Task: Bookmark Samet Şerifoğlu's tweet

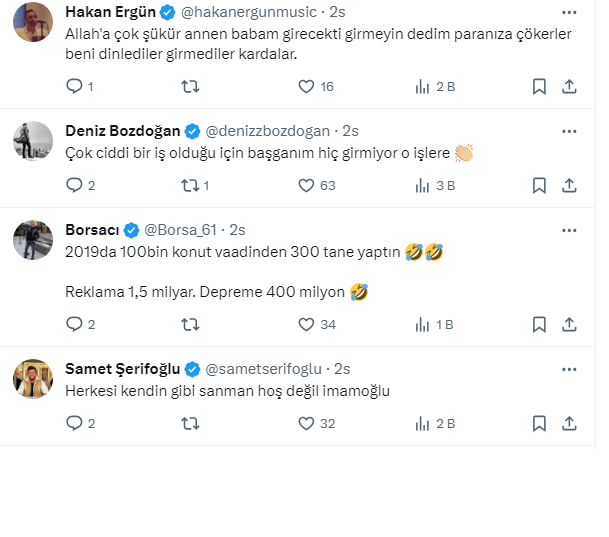Action: [539, 423]
